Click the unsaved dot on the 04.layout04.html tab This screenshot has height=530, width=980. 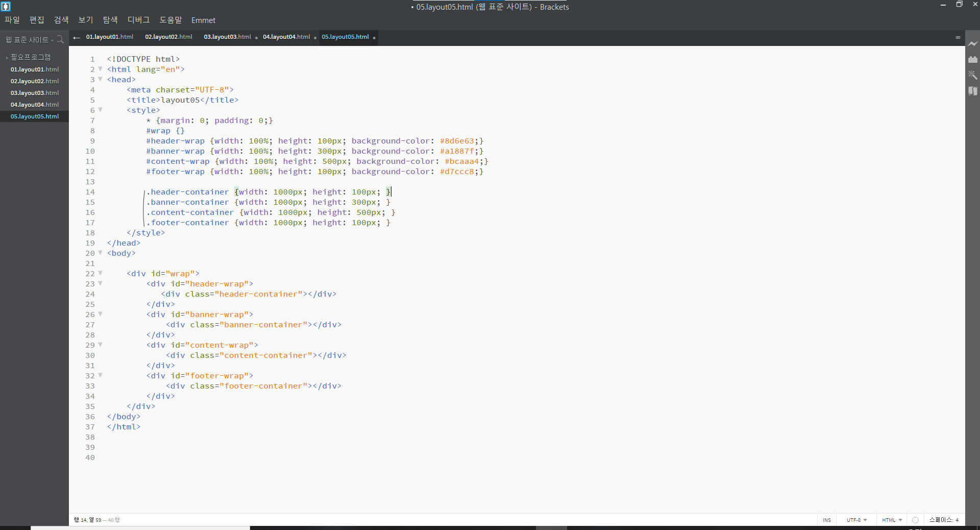(x=315, y=38)
